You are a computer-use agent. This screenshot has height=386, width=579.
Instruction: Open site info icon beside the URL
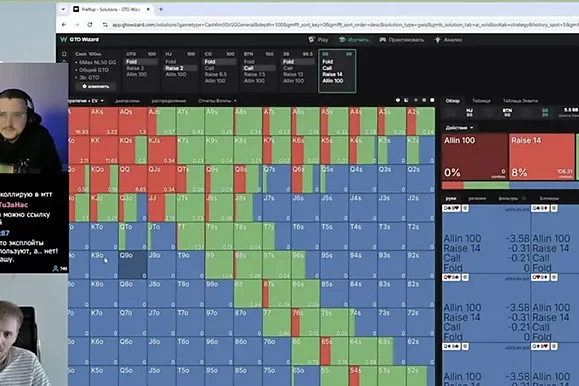105,25
